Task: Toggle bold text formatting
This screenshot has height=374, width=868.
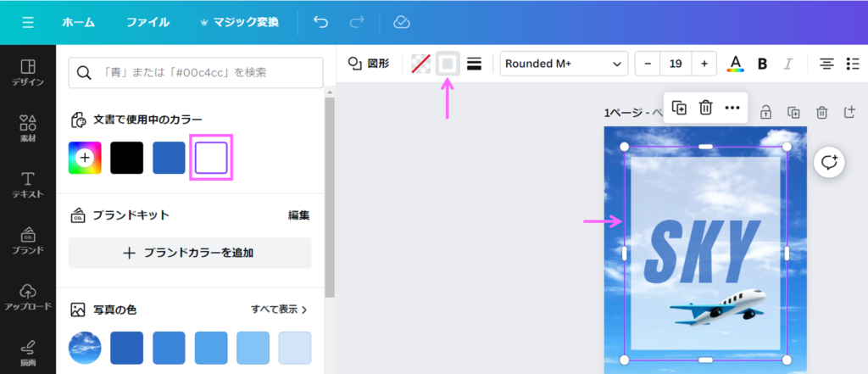Action: pyautogui.click(x=762, y=64)
